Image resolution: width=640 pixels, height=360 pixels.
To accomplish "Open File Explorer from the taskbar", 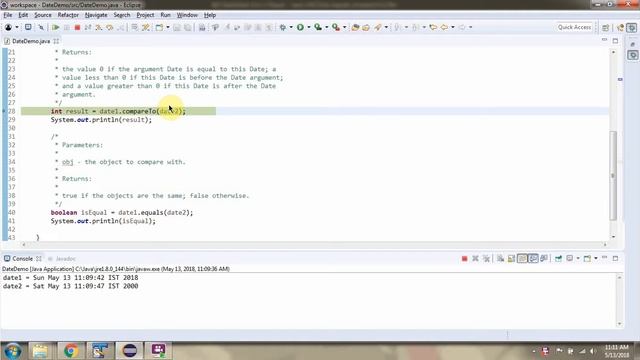I will [x=40, y=351].
